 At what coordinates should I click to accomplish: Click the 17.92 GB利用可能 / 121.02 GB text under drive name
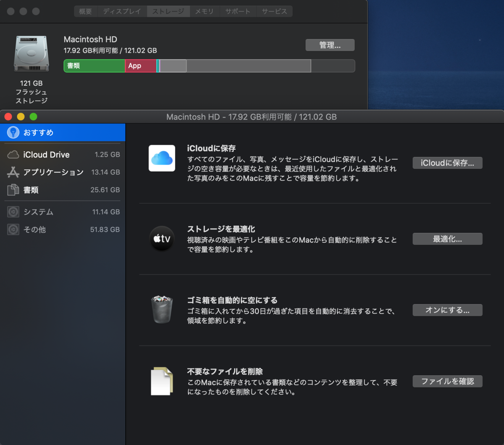110,50
